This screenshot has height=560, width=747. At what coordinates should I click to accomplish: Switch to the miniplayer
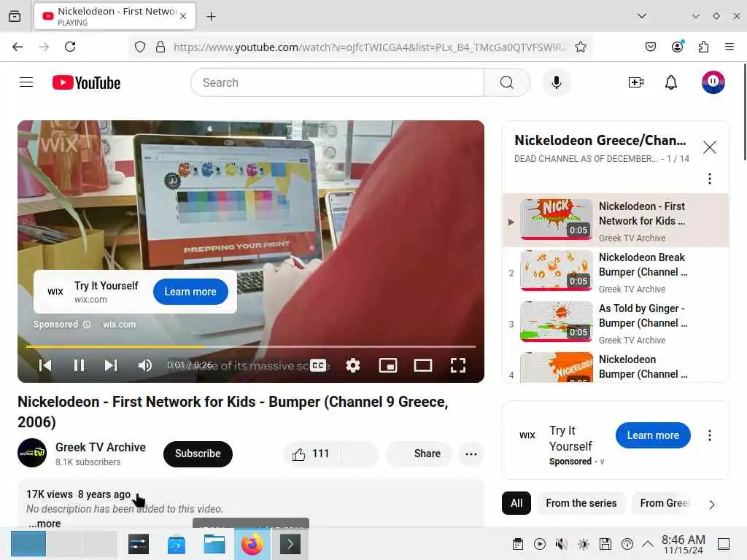[x=388, y=365]
